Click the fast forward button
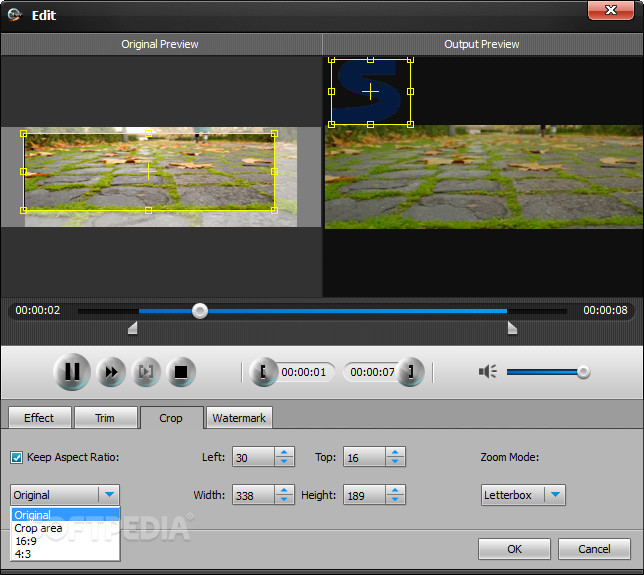Image resolution: width=644 pixels, height=575 pixels. 111,372
